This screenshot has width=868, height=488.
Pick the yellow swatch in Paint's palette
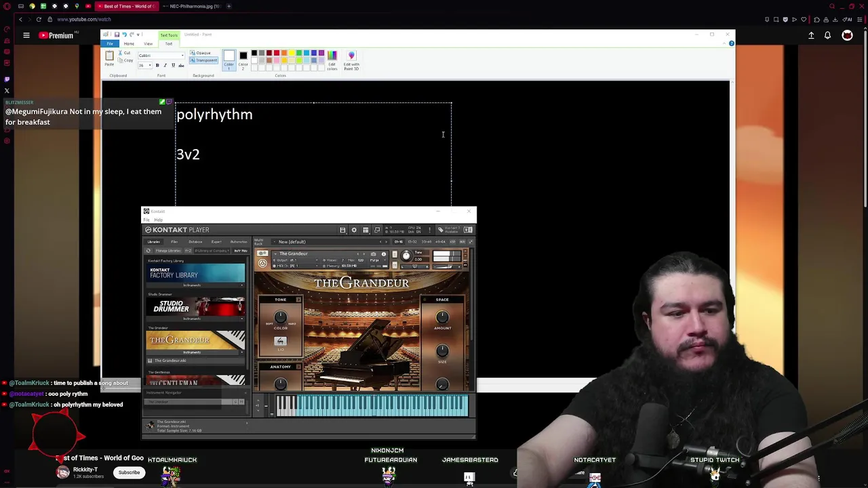292,53
